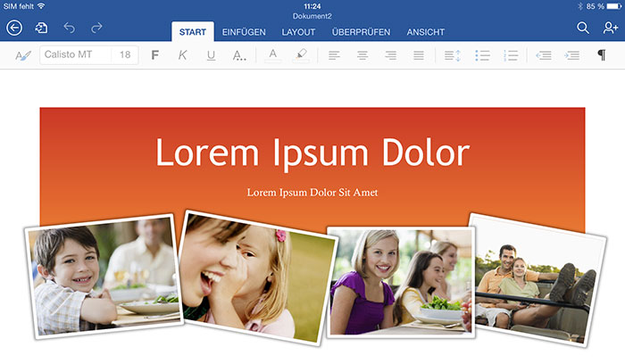Redo the last action
The image size is (625, 364).
coord(96,28)
